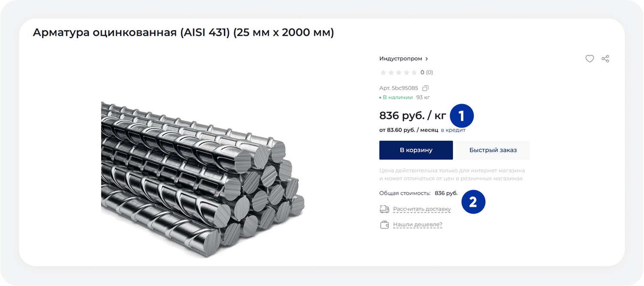The width and height of the screenshot is (644, 286).
Task: Click the blue marker numbered 1
Action: pyautogui.click(x=461, y=116)
